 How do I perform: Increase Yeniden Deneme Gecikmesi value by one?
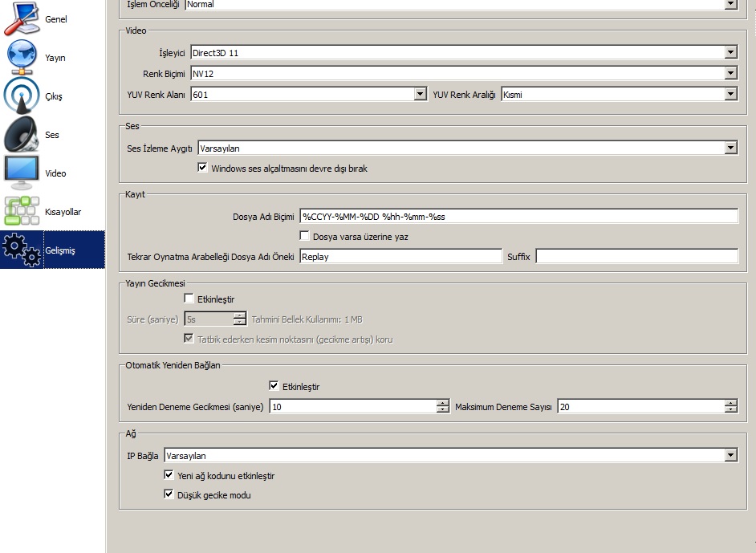point(443,404)
